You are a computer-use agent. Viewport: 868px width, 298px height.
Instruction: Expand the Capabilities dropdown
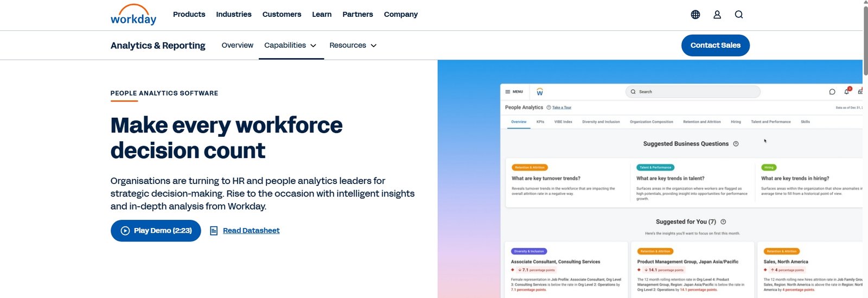click(x=290, y=45)
